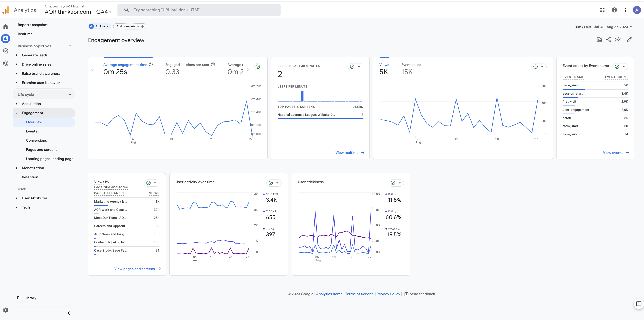The width and height of the screenshot is (644, 320).
Task: Open Conversions under Engagement
Action: [x=36, y=140]
